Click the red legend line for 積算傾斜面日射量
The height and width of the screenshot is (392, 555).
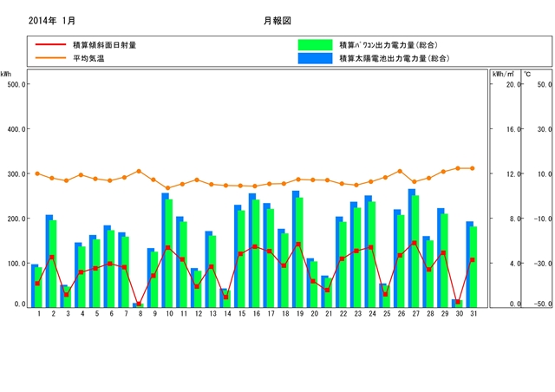pos(50,44)
